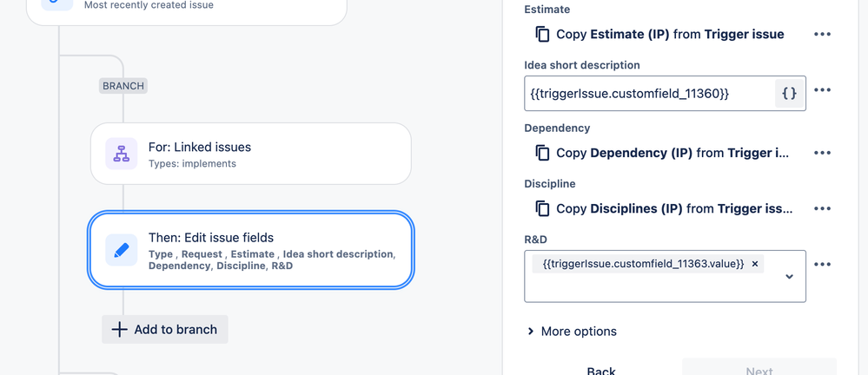
Task: Click the Next button
Action: (759, 370)
